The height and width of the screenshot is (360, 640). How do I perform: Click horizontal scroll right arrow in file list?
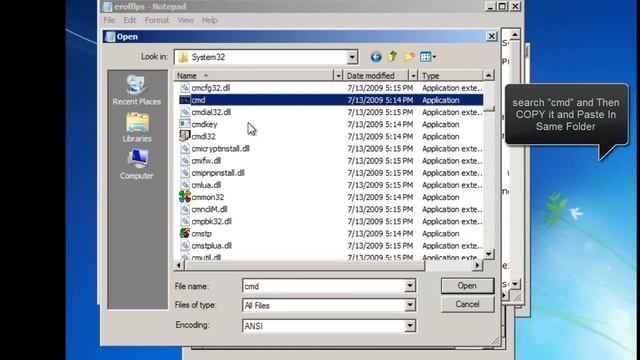[x=477, y=265]
